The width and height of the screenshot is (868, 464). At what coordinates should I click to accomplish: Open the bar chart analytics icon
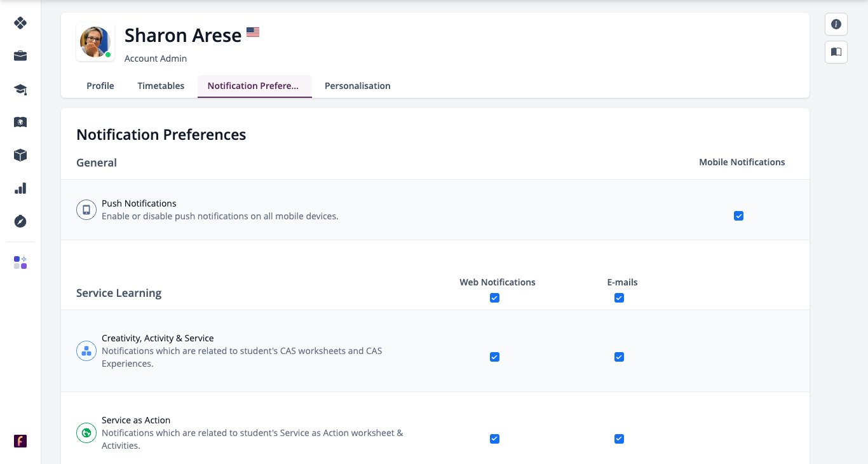(20, 188)
